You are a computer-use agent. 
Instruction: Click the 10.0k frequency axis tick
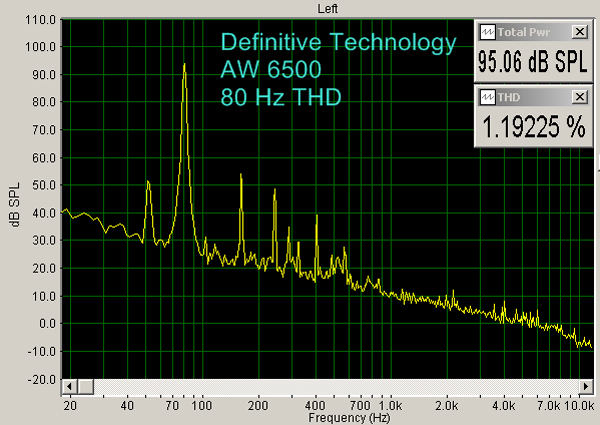[579, 405]
